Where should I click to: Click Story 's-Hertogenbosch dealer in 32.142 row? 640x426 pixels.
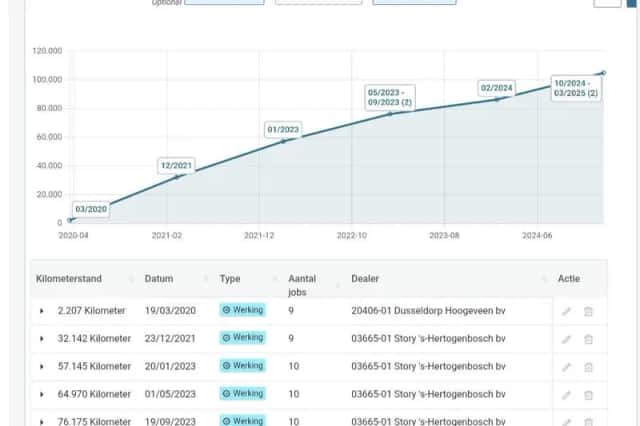pyautogui.click(x=428, y=339)
